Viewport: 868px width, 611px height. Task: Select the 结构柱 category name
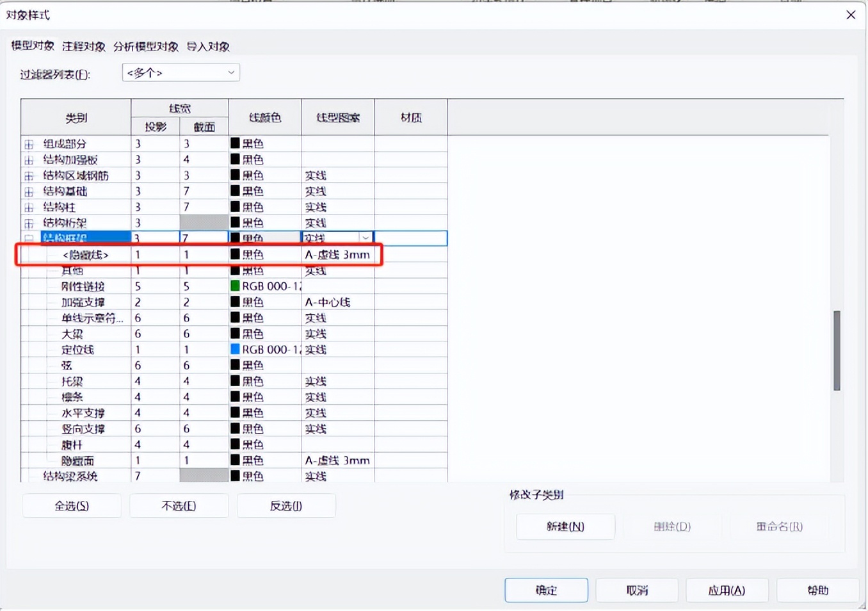pyautogui.click(x=60, y=207)
